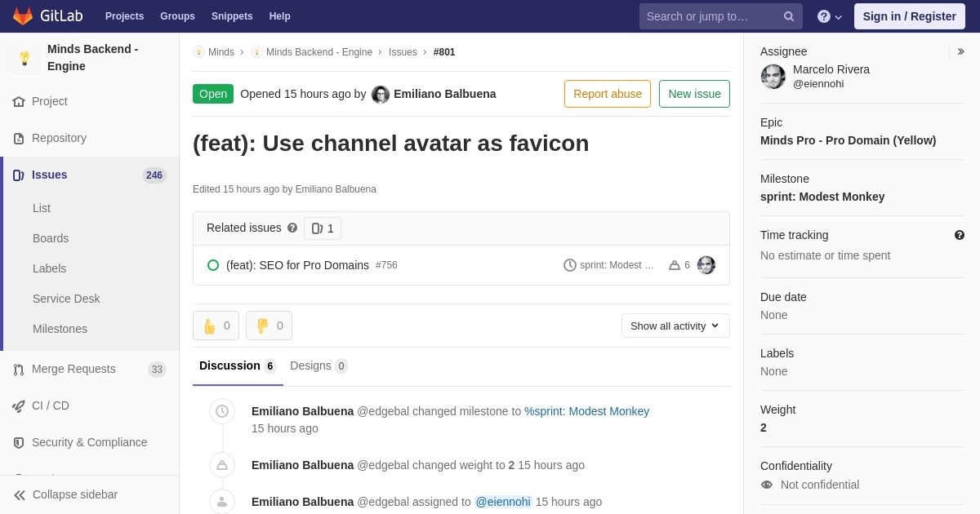Image resolution: width=980 pixels, height=514 pixels.
Task: Click the #801 breadcrumb
Action: [444, 52]
